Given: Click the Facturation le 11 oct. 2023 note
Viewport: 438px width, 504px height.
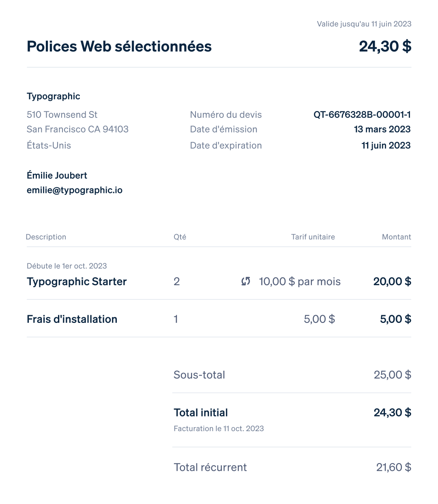Looking at the screenshot, I should point(219,429).
